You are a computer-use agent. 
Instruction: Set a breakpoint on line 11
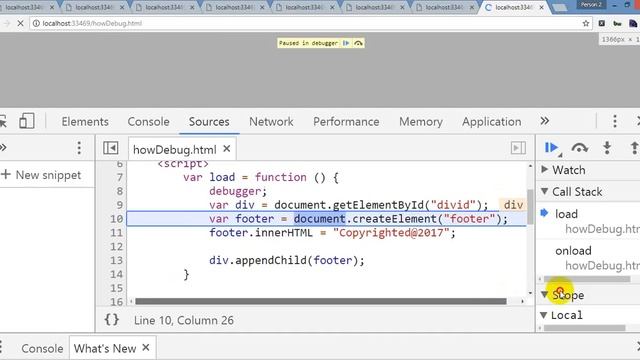[116, 232]
